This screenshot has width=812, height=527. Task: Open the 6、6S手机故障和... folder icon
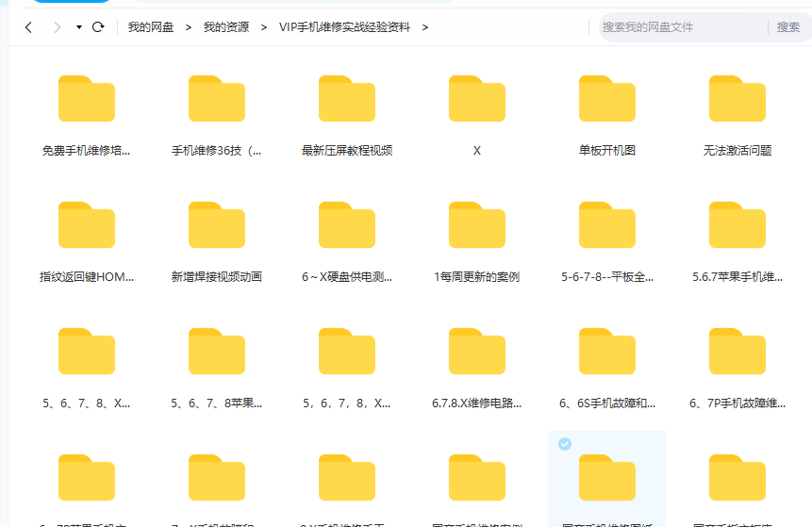[607, 351]
